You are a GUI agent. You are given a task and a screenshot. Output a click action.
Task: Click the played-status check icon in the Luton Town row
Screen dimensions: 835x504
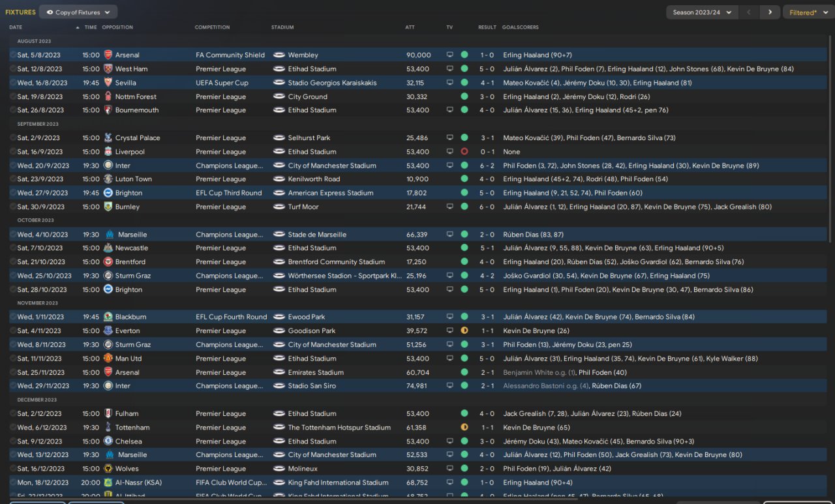pos(13,179)
